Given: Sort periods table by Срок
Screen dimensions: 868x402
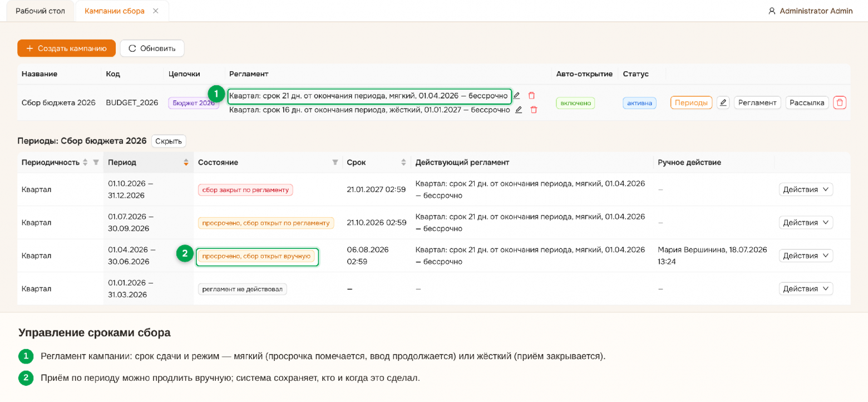Looking at the screenshot, I should tap(403, 163).
